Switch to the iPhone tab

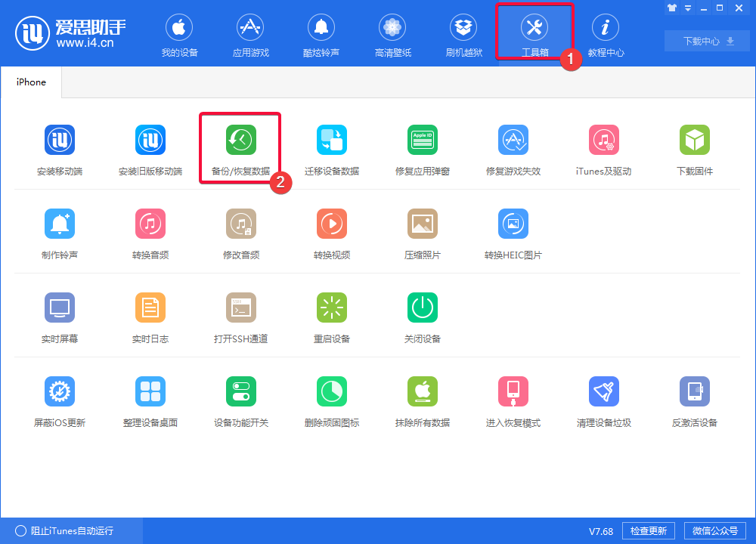(x=31, y=81)
